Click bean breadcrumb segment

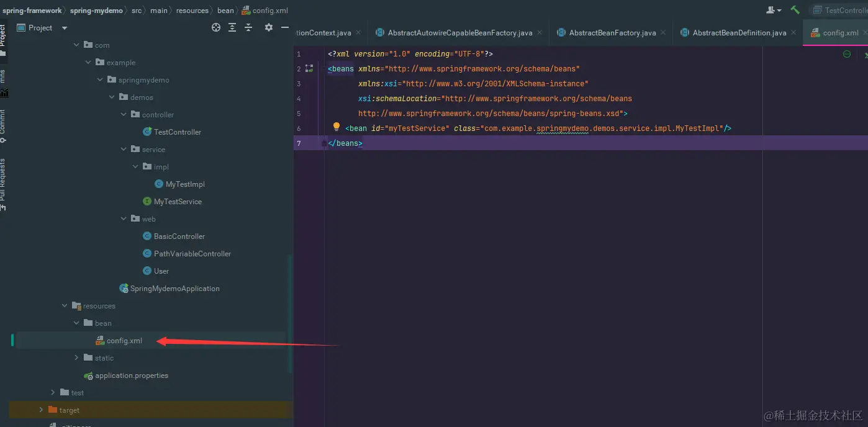pyautogui.click(x=225, y=11)
